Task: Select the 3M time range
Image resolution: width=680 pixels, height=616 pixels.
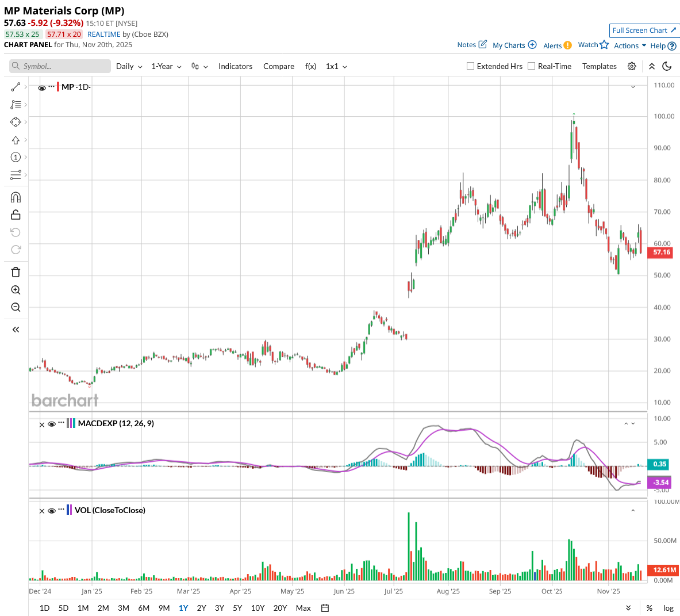Action: [124, 608]
